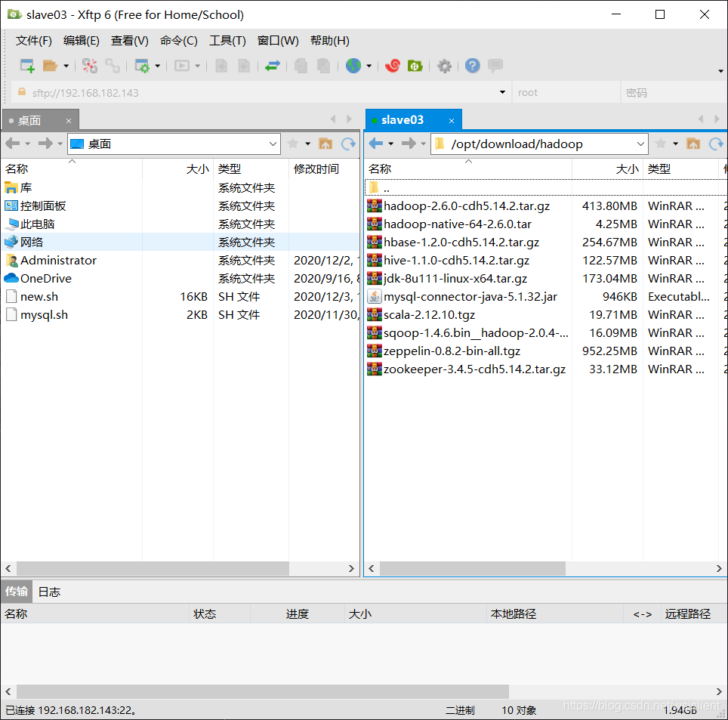
Task: Go to remote home folder icon
Action: pos(693,144)
